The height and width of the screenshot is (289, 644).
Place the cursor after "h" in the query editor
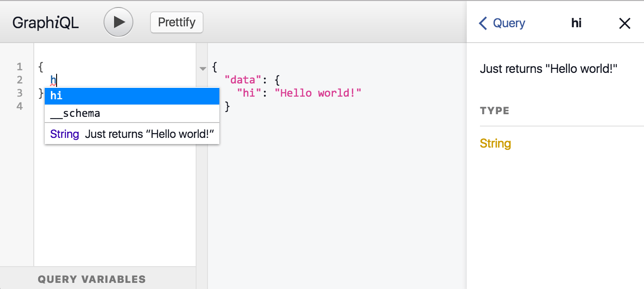click(x=57, y=80)
